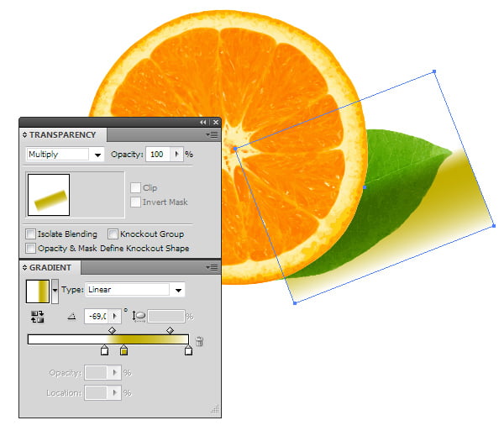Click the panel resize grip corner

[x=215, y=408]
